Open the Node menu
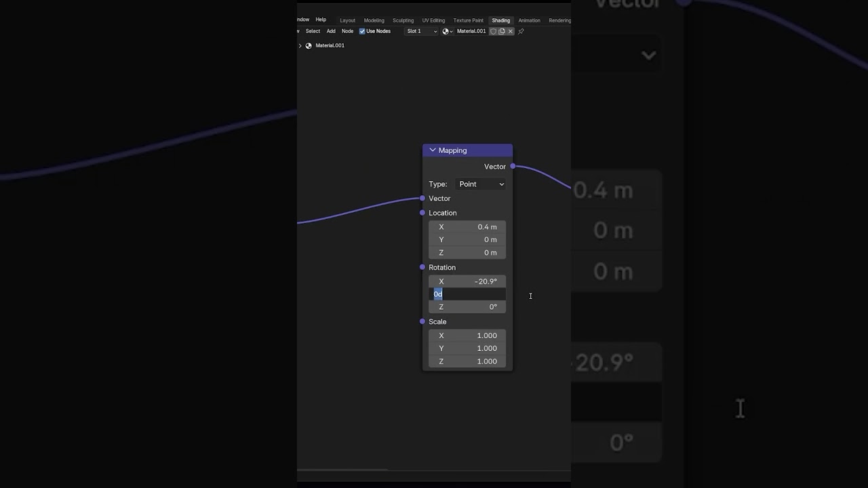This screenshot has height=488, width=868. coord(347,31)
